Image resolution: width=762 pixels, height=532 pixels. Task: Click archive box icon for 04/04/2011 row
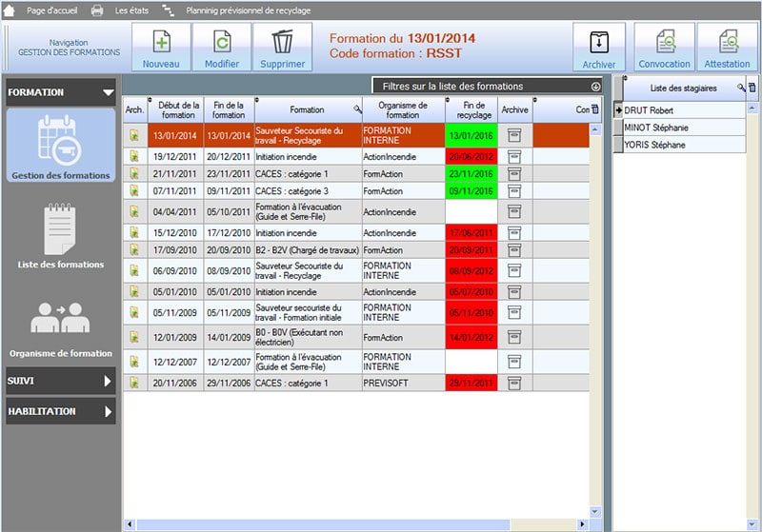click(514, 211)
